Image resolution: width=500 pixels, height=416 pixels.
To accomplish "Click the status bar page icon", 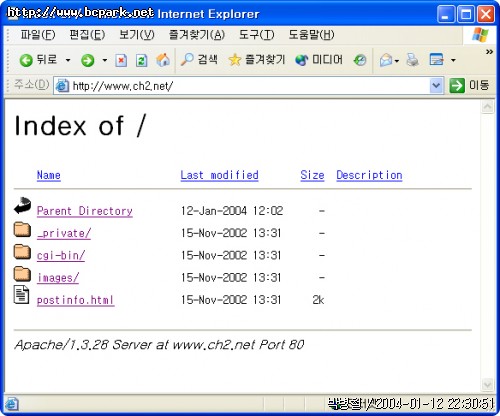I will [12, 404].
